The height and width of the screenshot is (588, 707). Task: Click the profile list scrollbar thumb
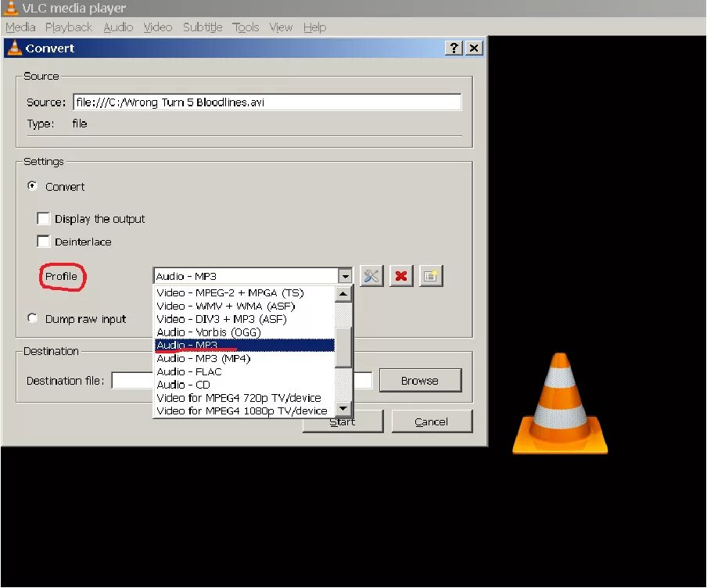tap(343, 348)
